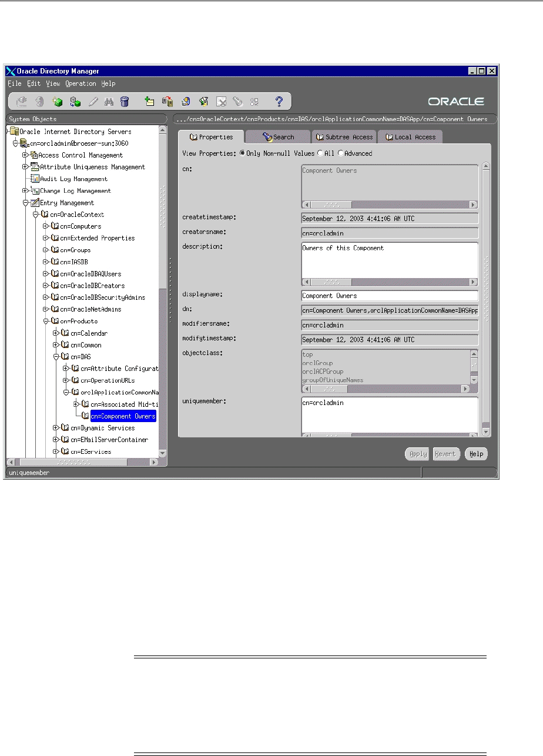
Task: Click the tree panel horizontal scrollbar
Action: [82, 462]
